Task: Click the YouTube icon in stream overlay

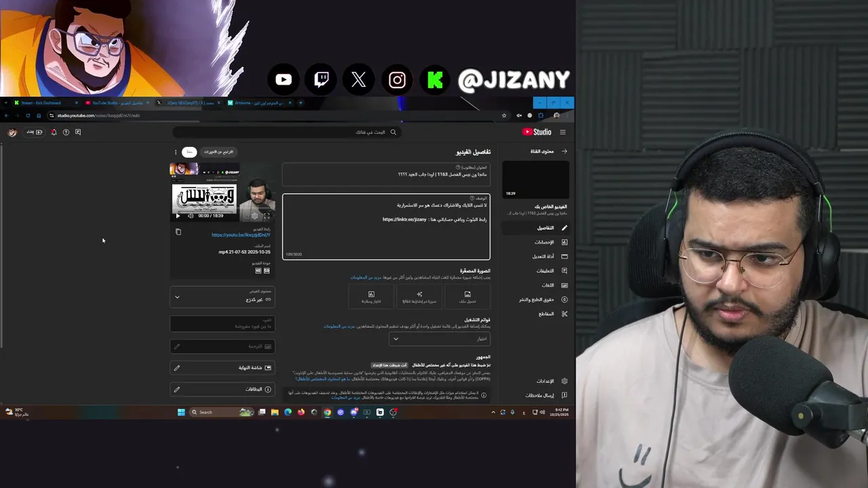Action: (283, 80)
